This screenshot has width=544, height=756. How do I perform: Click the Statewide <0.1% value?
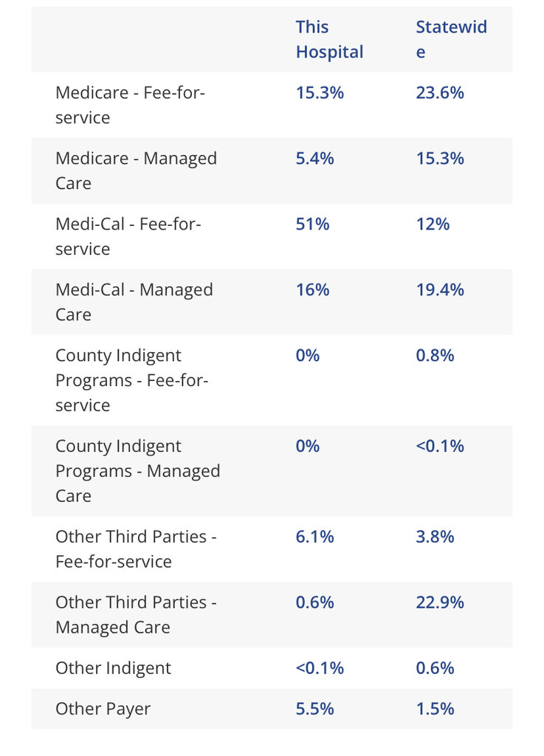coord(440,447)
